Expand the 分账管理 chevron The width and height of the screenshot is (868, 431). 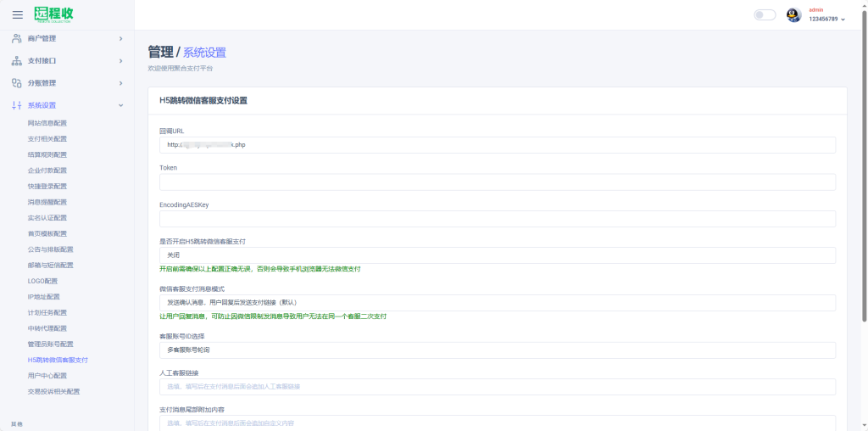point(120,83)
